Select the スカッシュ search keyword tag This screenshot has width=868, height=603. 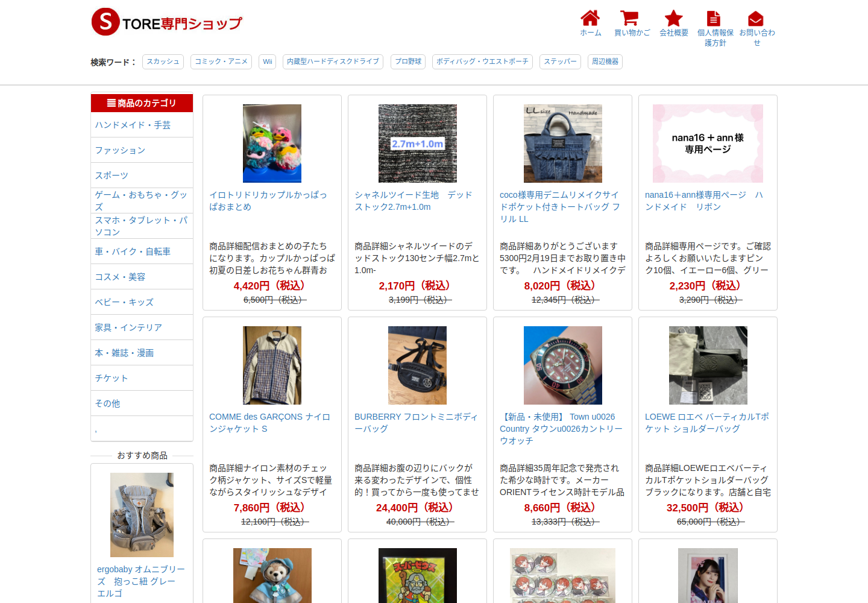pos(163,62)
